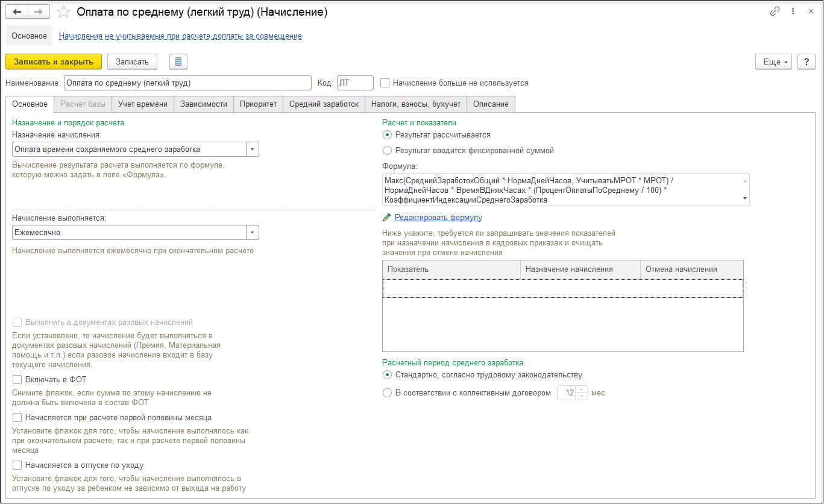Screen dimensions: 824x504
Task: Click the Назначение начисления column header
Action: point(580,269)
